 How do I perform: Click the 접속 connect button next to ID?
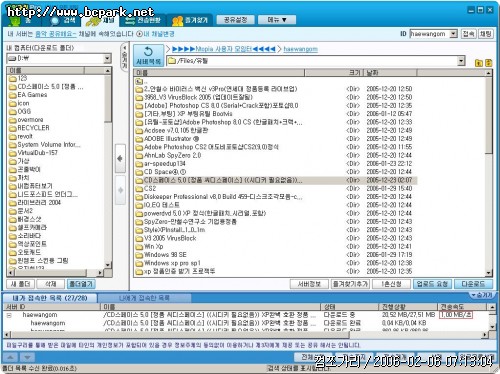click(x=468, y=34)
